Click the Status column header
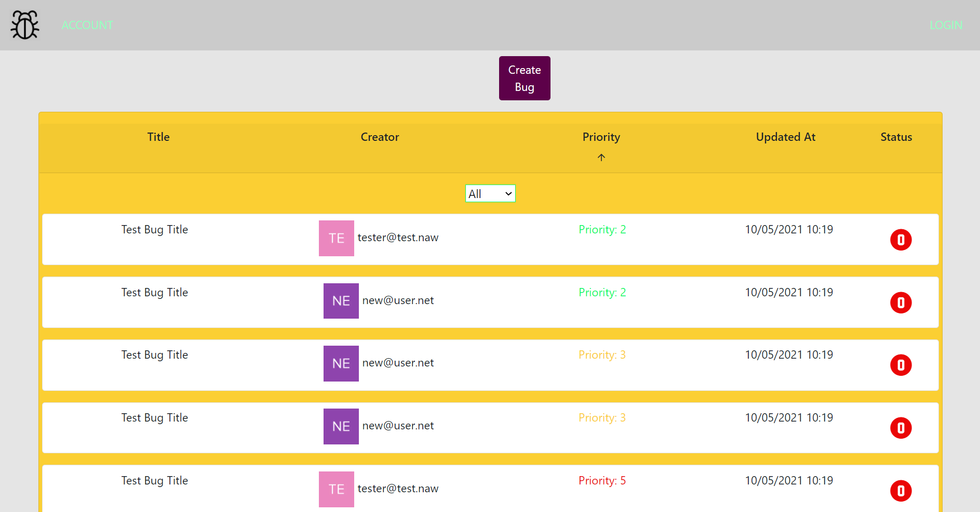The width and height of the screenshot is (980, 512). 896,137
